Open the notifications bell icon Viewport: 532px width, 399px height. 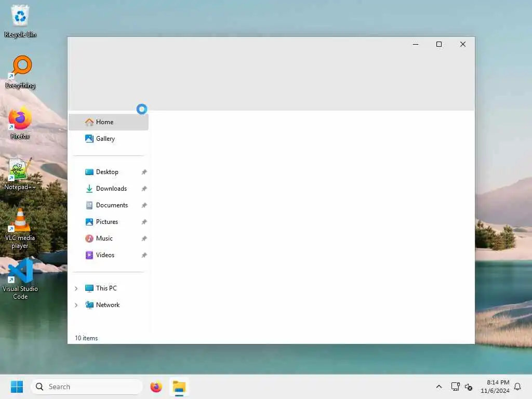tap(517, 387)
